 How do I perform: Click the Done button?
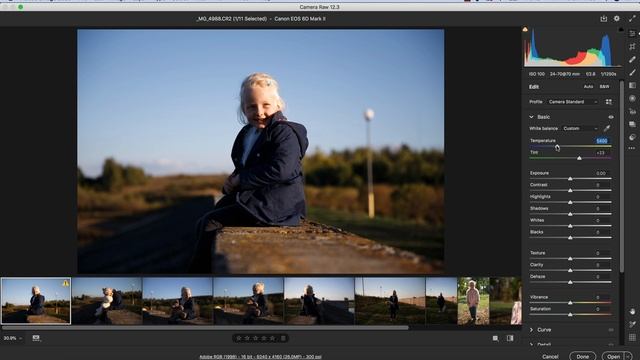click(582, 356)
